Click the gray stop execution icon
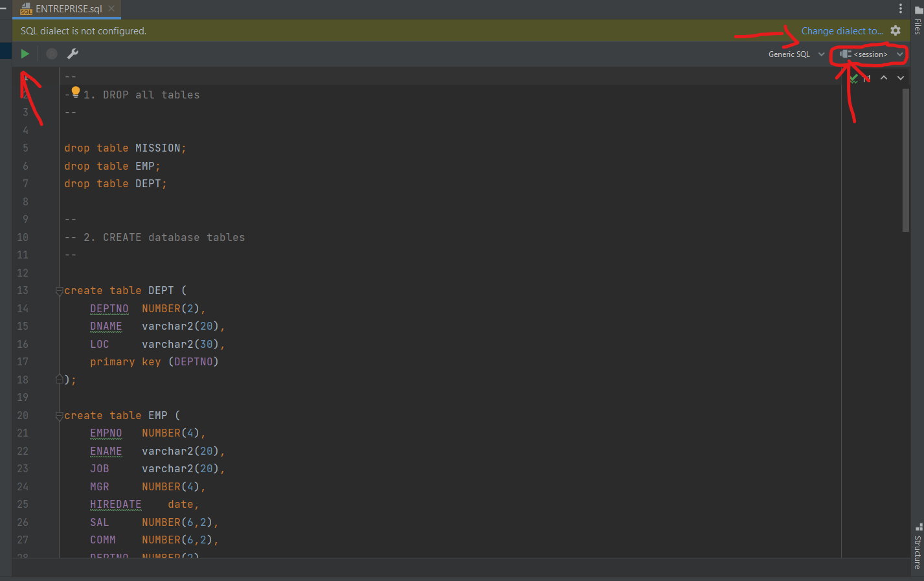Viewport: 924px width, 581px height. 52,54
